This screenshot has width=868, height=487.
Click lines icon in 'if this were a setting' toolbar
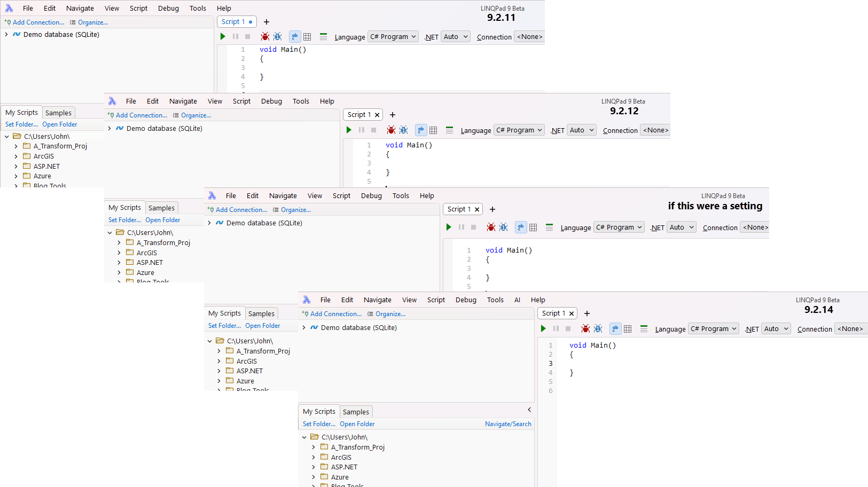pos(549,227)
